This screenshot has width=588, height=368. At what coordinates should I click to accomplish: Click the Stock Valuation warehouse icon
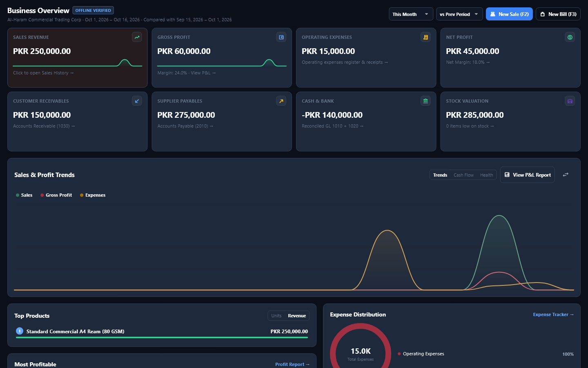[x=570, y=101]
